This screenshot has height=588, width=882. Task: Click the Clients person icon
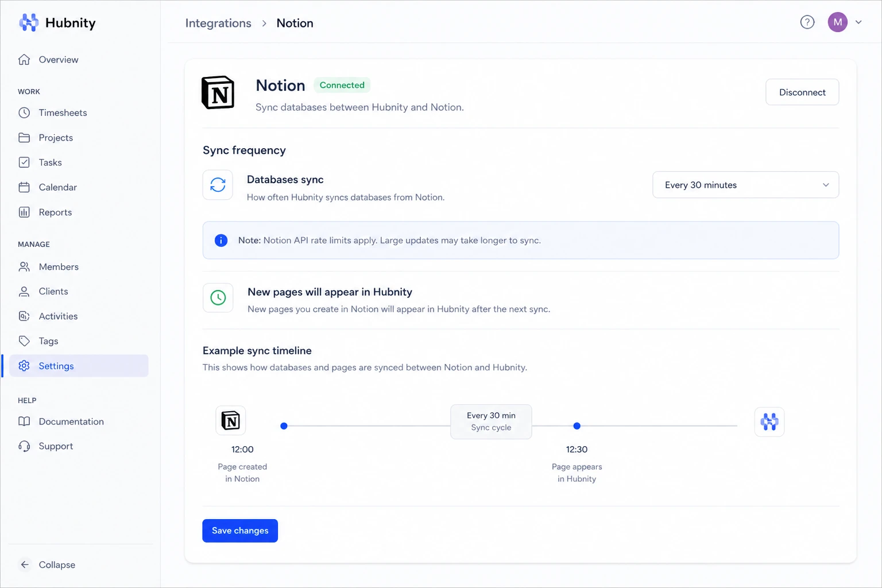pos(24,292)
